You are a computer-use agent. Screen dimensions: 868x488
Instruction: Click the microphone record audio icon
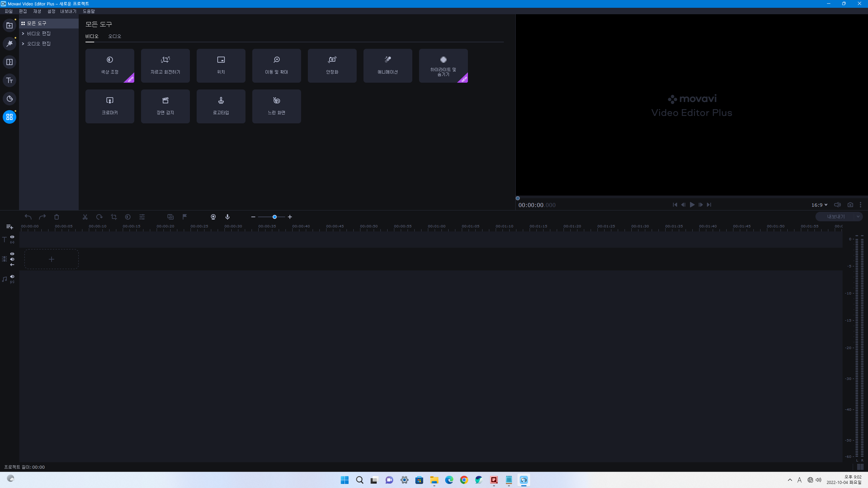pyautogui.click(x=228, y=217)
